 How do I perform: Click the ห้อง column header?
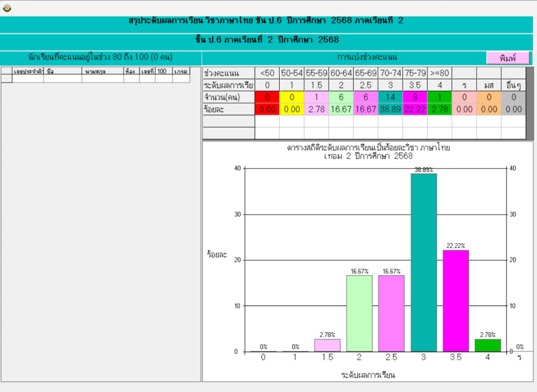(x=131, y=71)
